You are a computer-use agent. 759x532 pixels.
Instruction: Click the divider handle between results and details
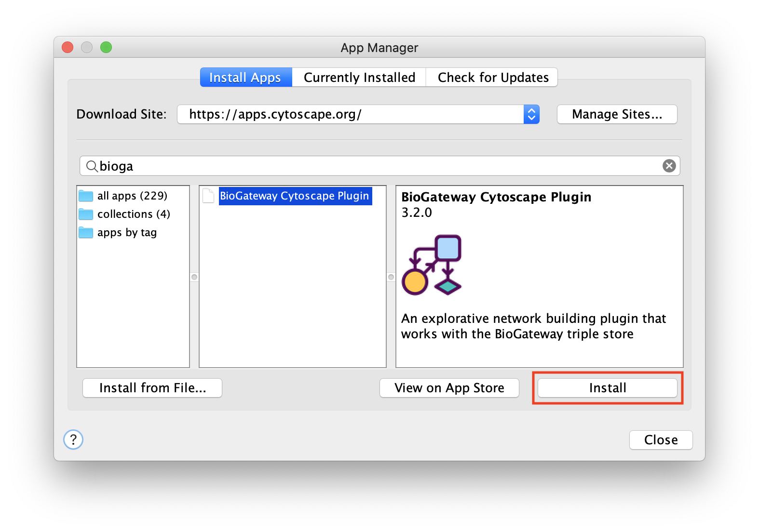tap(391, 277)
